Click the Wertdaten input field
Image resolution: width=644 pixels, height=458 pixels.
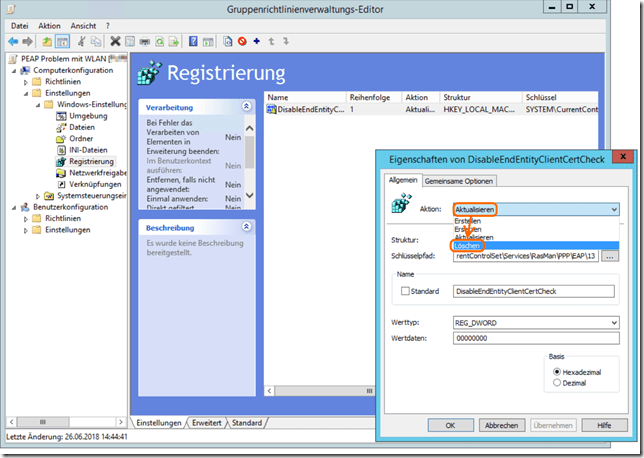coord(531,339)
